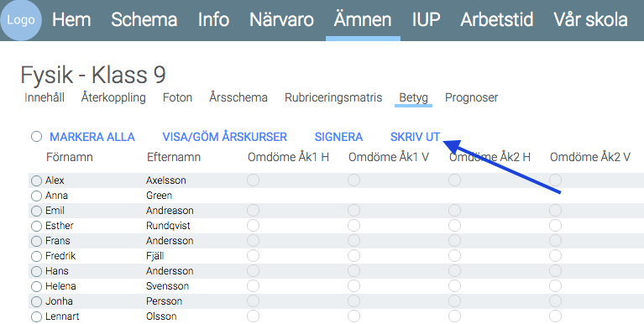Mark Omdöme Åk2 V circle for Esther
The height and width of the screenshot is (324, 644).
tap(555, 226)
